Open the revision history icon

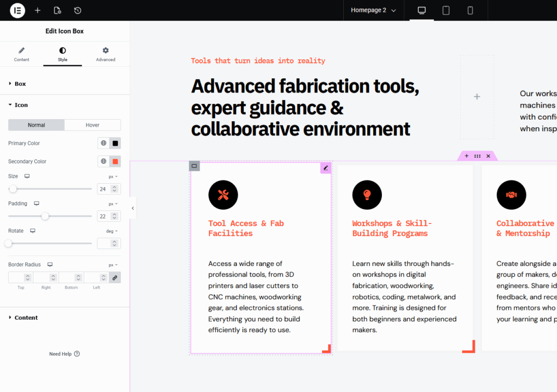78,10
